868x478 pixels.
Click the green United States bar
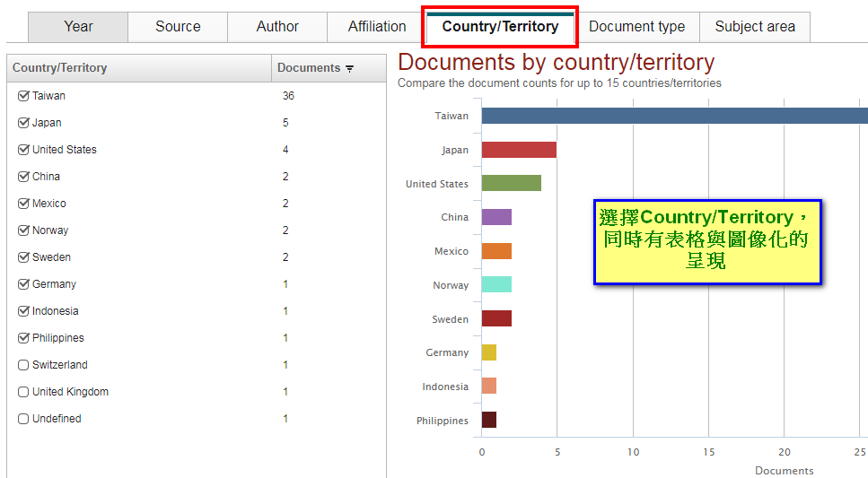[x=511, y=183]
